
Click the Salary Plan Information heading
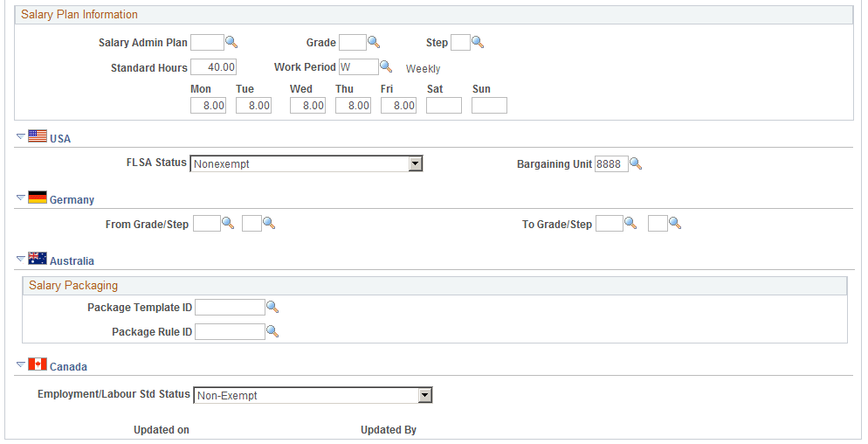coord(79,14)
